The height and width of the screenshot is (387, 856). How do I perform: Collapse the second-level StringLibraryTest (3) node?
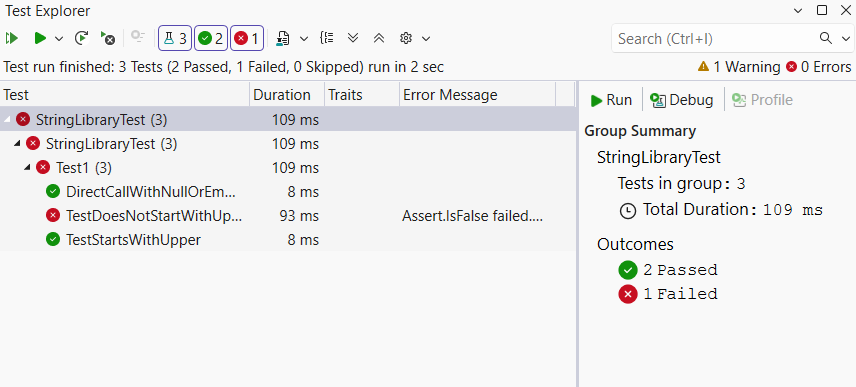click(17, 143)
